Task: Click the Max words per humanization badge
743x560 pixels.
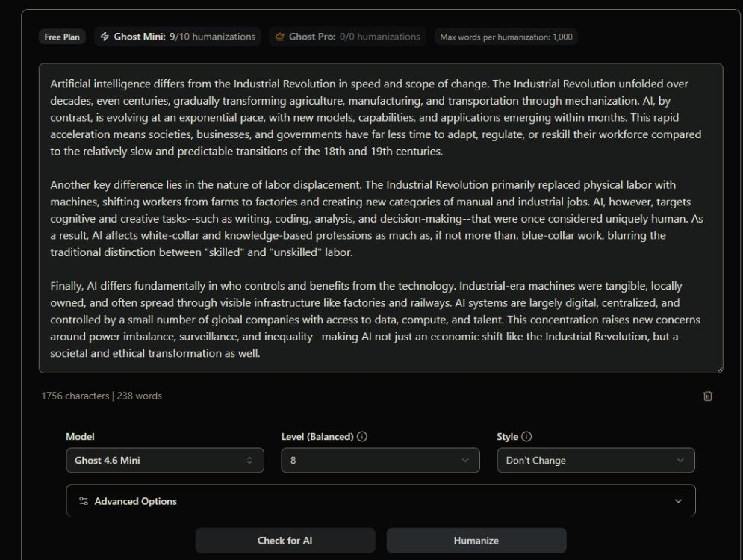Action: click(x=508, y=37)
